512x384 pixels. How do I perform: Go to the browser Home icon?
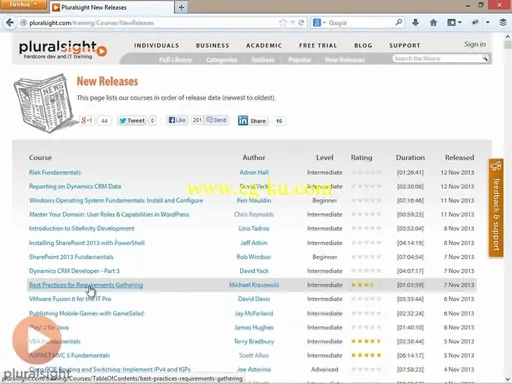[433, 23]
